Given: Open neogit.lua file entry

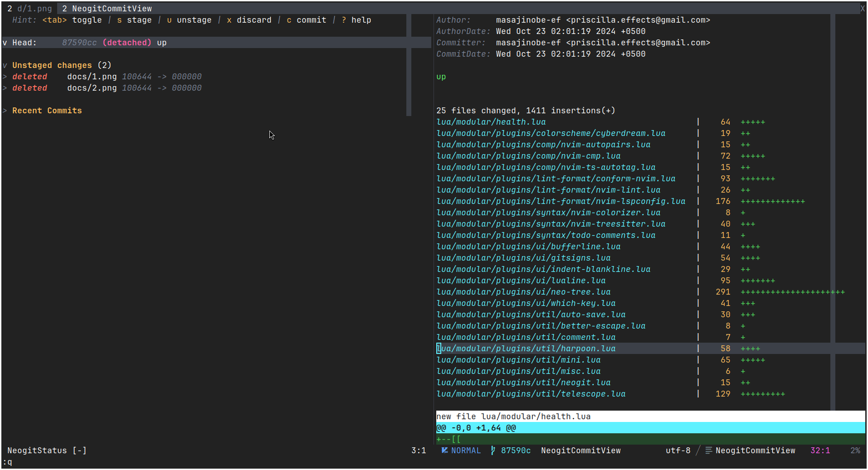Looking at the screenshot, I should pyautogui.click(x=523, y=383).
